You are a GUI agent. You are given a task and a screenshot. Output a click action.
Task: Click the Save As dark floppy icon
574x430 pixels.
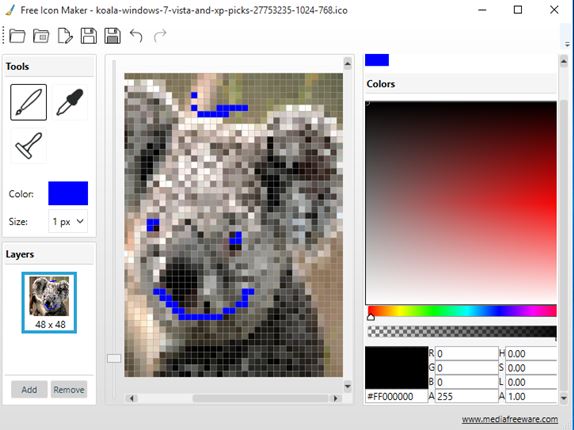click(x=112, y=36)
